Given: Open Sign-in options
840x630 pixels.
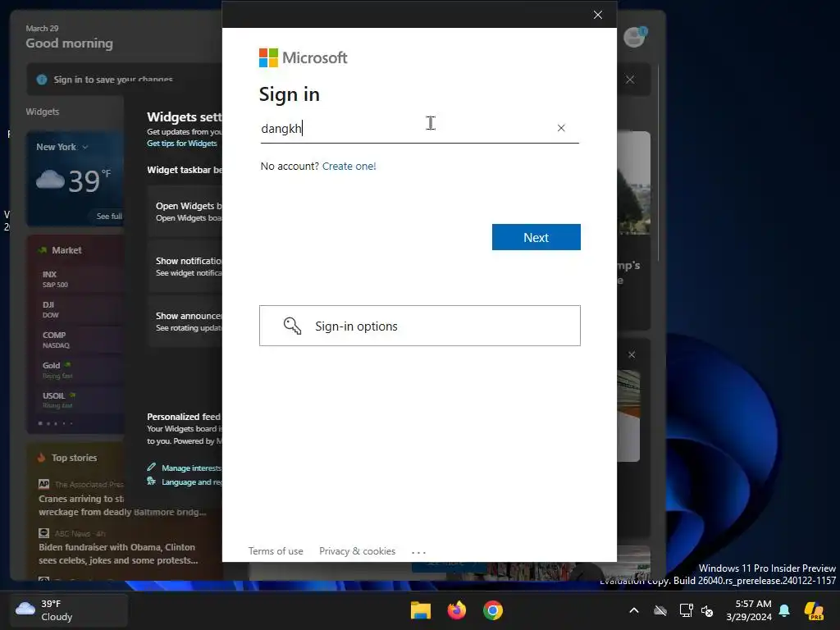Looking at the screenshot, I should click(x=419, y=326).
